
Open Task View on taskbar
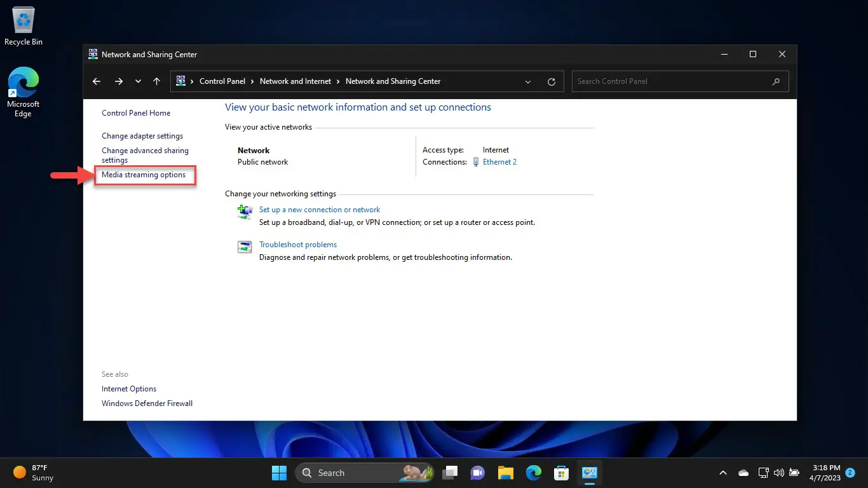(x=451, y=473)
